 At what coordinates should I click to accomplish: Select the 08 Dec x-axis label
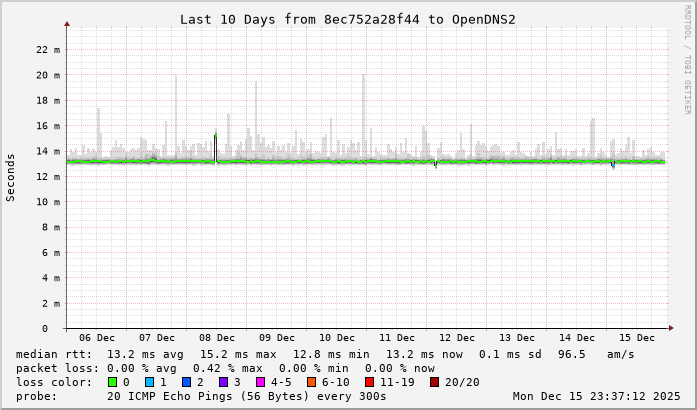click(217, 338)
